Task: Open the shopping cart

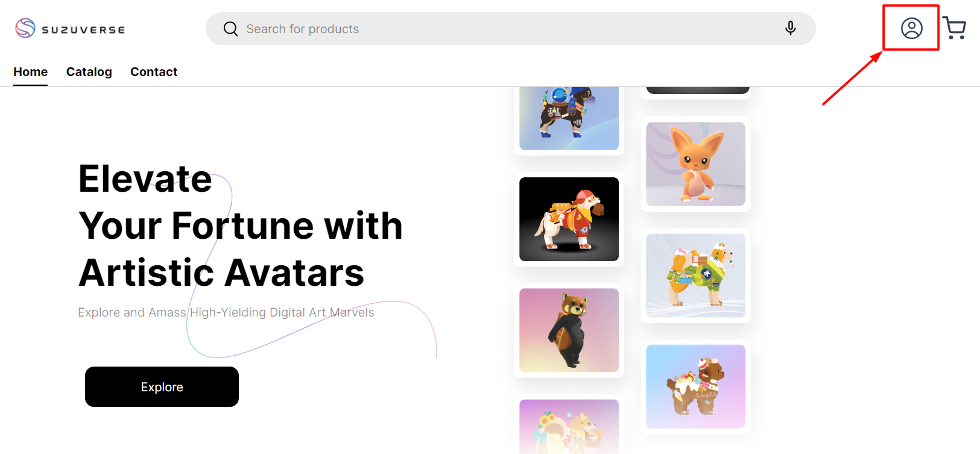Action: 954,28
